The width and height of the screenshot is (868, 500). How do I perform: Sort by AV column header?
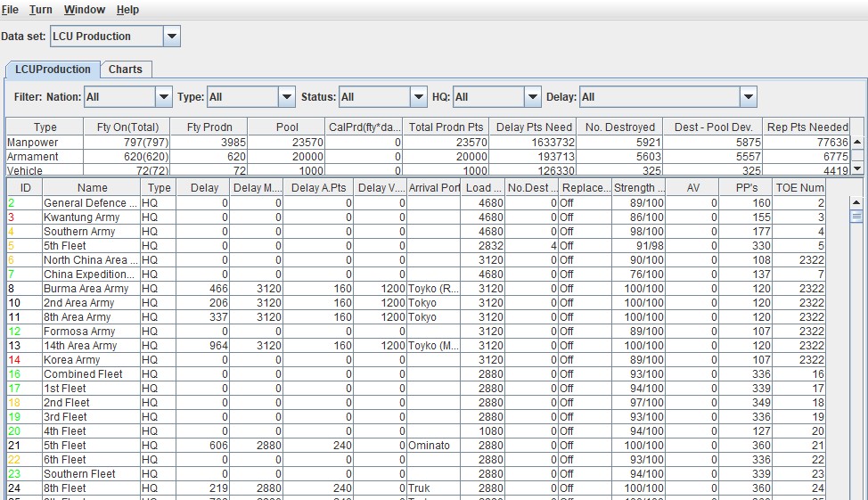tap(692, 188)
